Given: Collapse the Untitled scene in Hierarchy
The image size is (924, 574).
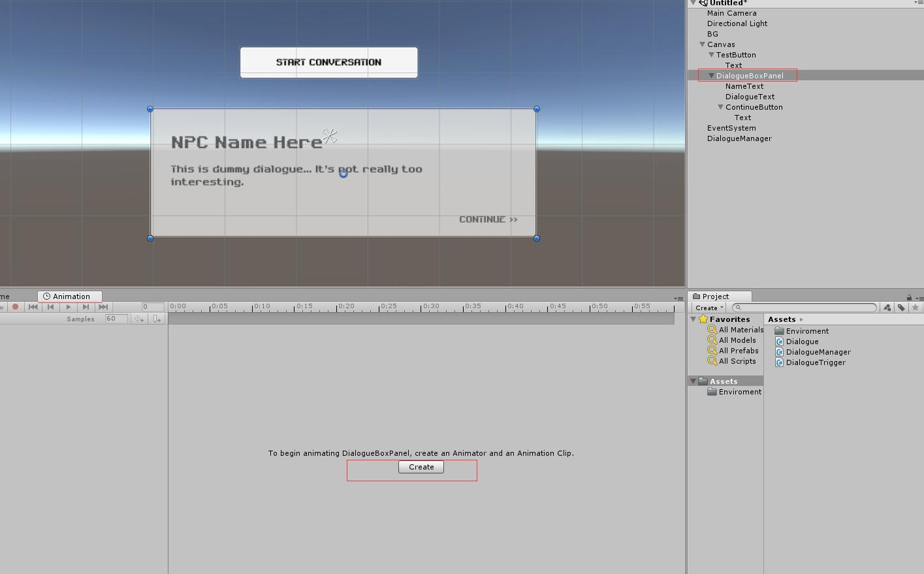Looking at the screenshot, I should [x=693, y=3].
